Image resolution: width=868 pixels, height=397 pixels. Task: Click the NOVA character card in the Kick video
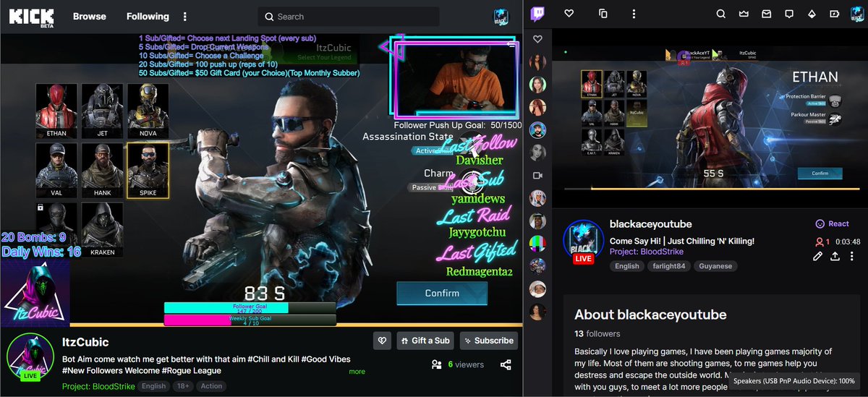(x=148, y=111)
